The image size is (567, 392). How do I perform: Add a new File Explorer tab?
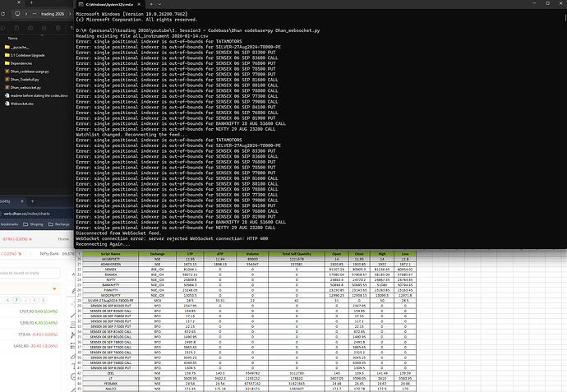tap(31, 2)
